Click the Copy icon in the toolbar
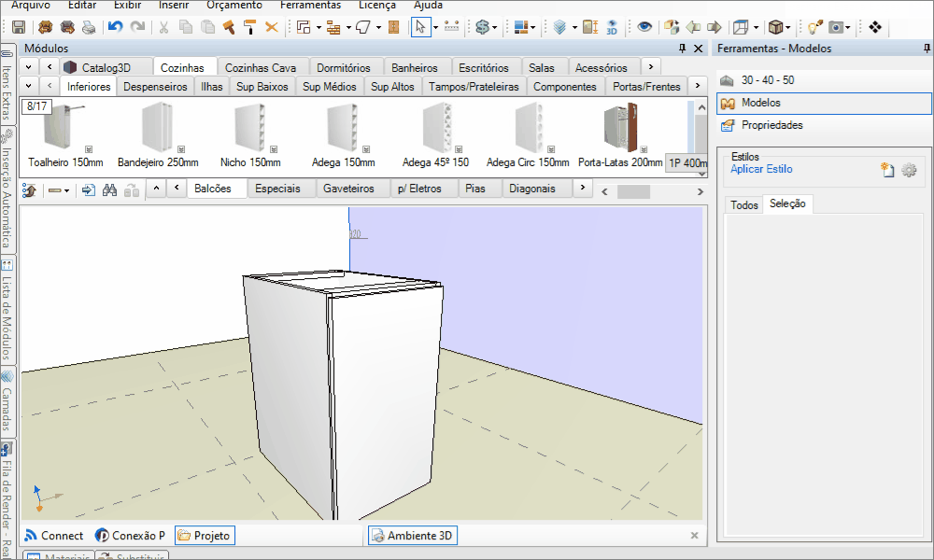The width and height of the screenshot is (934, 560). (186, 27)
